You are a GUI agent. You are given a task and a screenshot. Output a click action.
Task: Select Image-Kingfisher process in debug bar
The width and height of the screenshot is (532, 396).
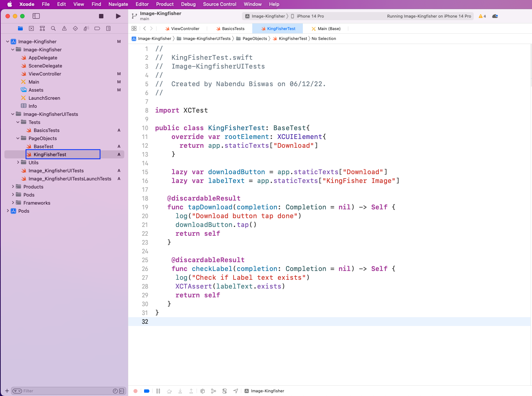pos(264,391)
